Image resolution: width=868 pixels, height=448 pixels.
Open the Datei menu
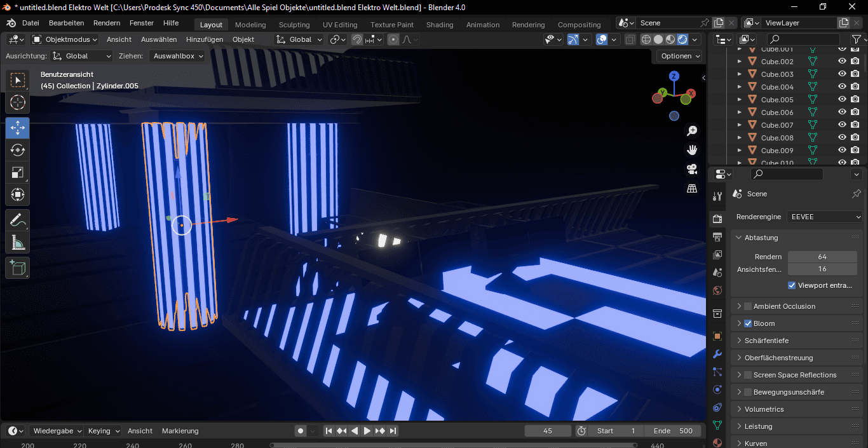pos(31,23)
